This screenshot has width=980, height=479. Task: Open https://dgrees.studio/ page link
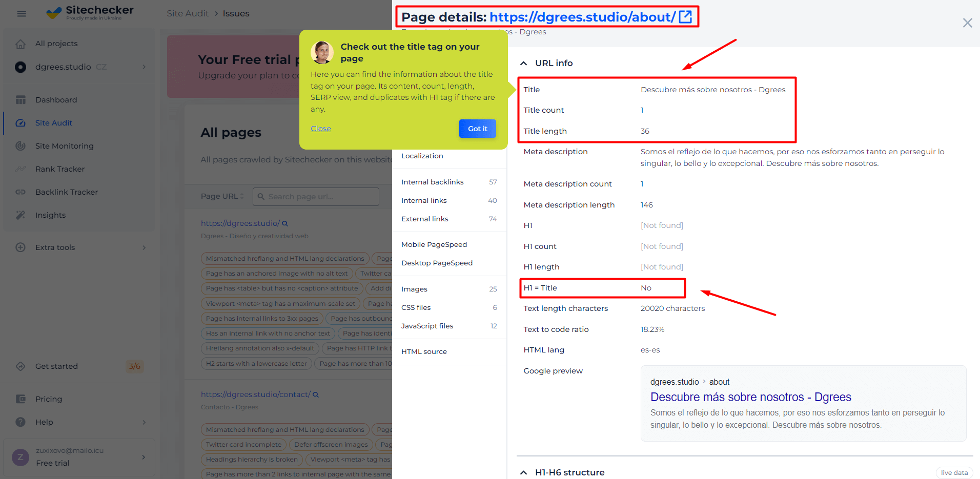click(240, 223)
